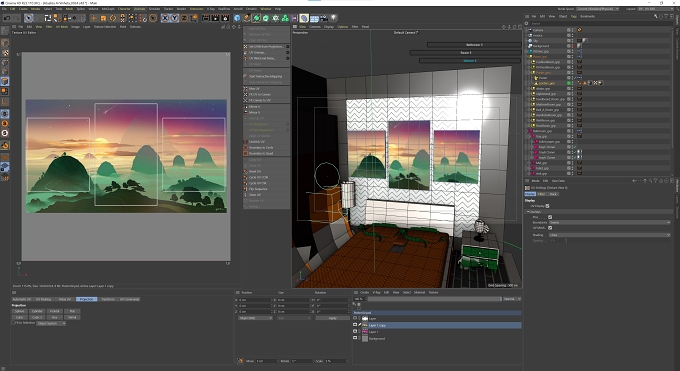Image resolution: width=680 pixels, height=371 pixels.
Task: Click the Apply button in the Coordinates panel
Action: click(x=333, y=318)
